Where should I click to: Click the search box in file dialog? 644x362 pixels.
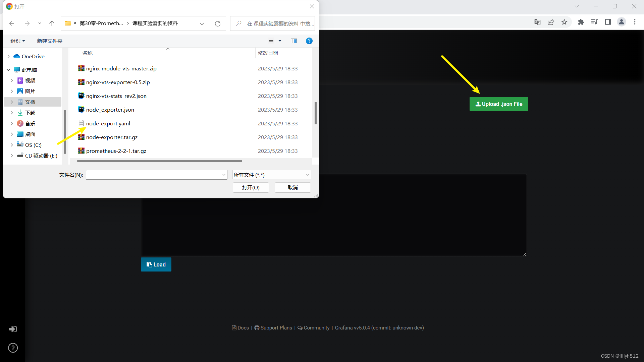click(272, 23)
